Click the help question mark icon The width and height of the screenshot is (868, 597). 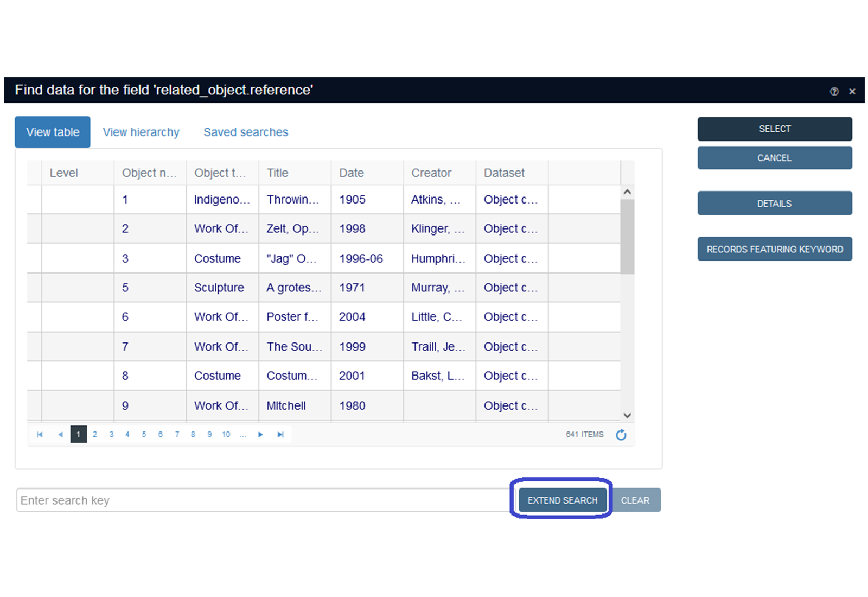point(834,91)
